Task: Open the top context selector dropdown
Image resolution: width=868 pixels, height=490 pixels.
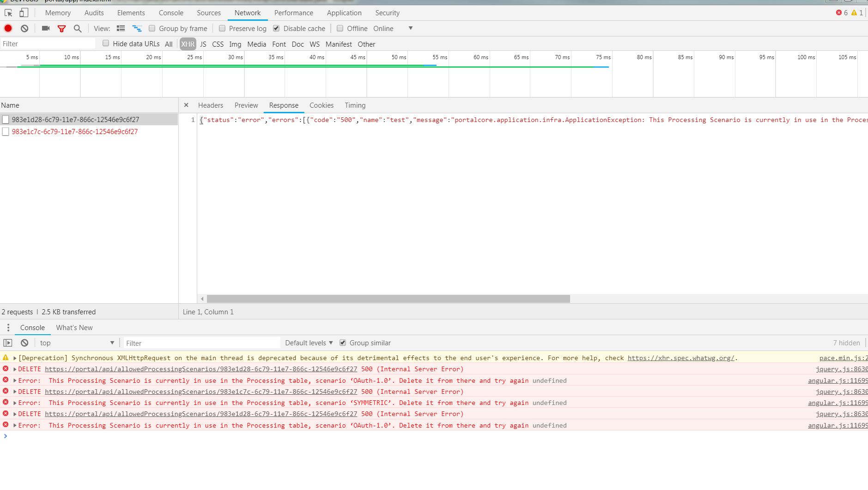Action: [77, 343]
